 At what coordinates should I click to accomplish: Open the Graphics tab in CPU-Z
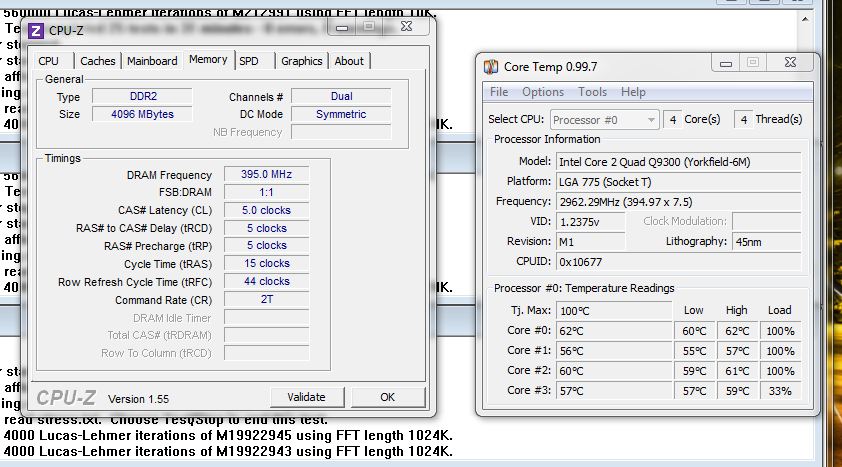point(302,61)
